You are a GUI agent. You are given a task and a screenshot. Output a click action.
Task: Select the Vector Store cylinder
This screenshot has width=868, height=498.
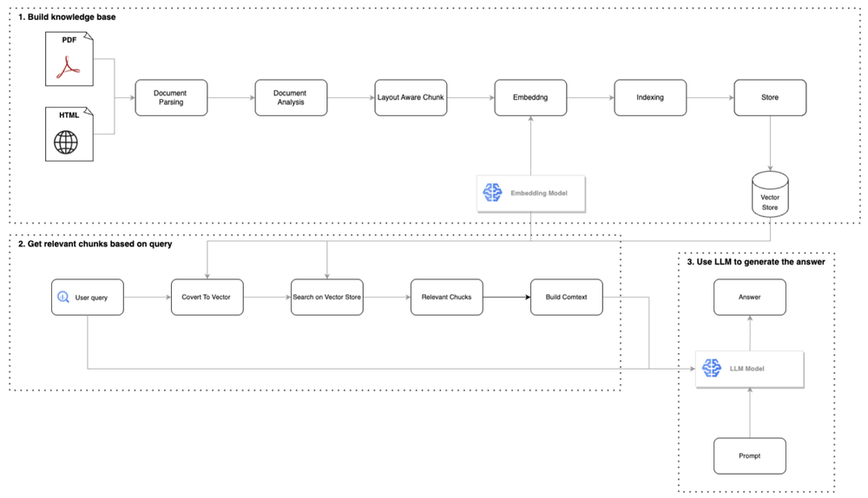(x=770, y=193)
